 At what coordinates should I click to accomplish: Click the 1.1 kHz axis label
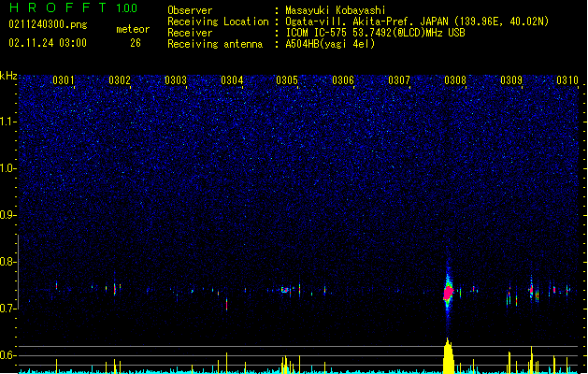(8, 122)
